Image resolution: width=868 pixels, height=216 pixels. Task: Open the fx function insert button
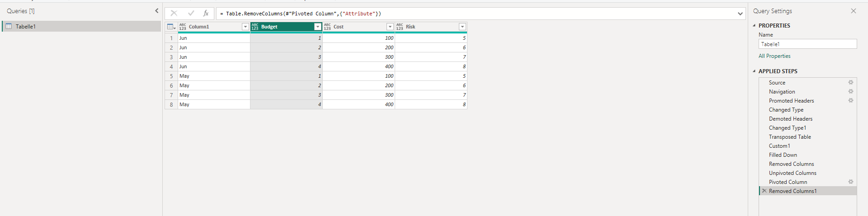[206, 14]
